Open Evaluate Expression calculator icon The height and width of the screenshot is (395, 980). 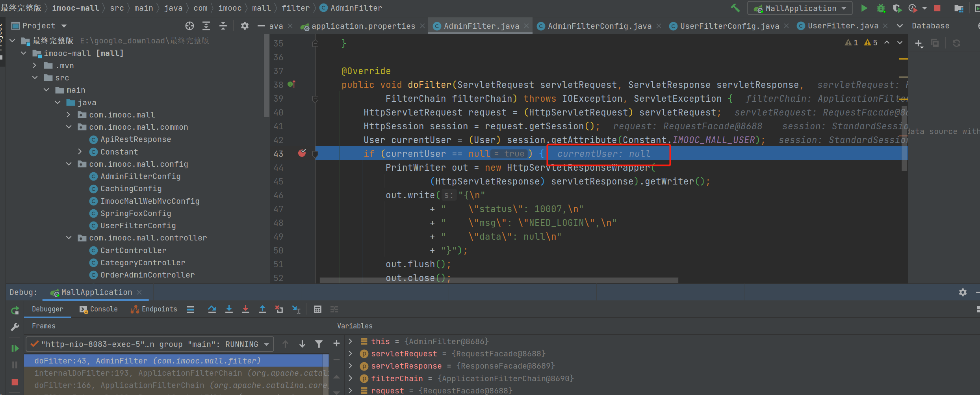[x=317, y=309]
